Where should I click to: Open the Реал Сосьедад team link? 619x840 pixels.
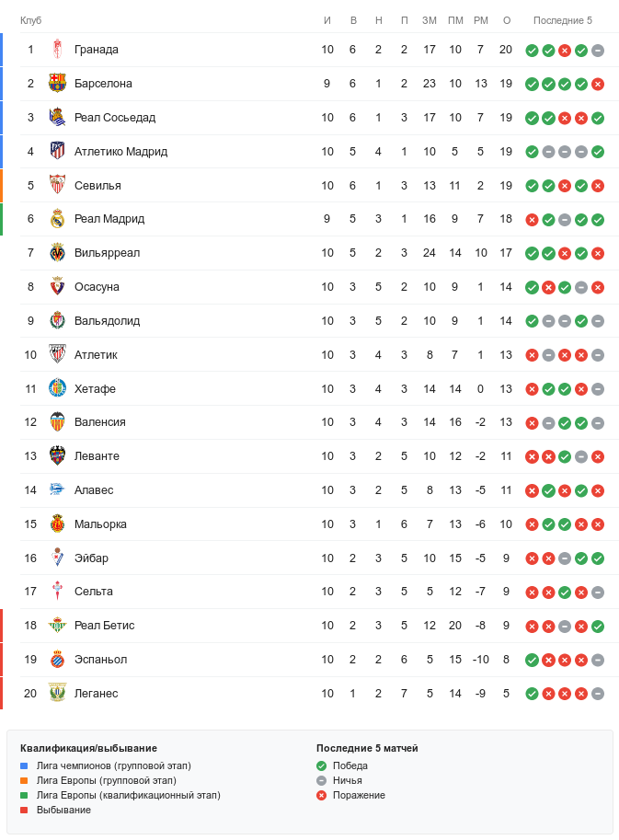(115, 118)
